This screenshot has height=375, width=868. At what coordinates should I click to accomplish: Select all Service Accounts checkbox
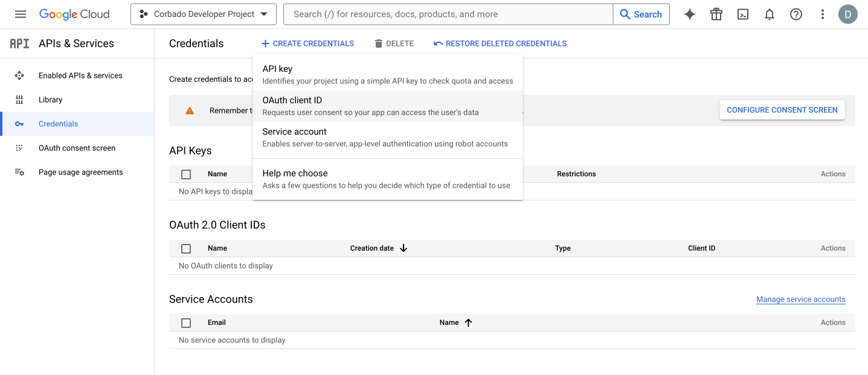click(x=186, y=323)
